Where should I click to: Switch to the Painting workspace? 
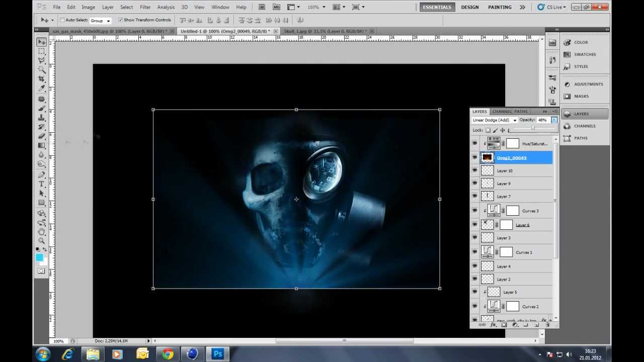pos(500,7)
